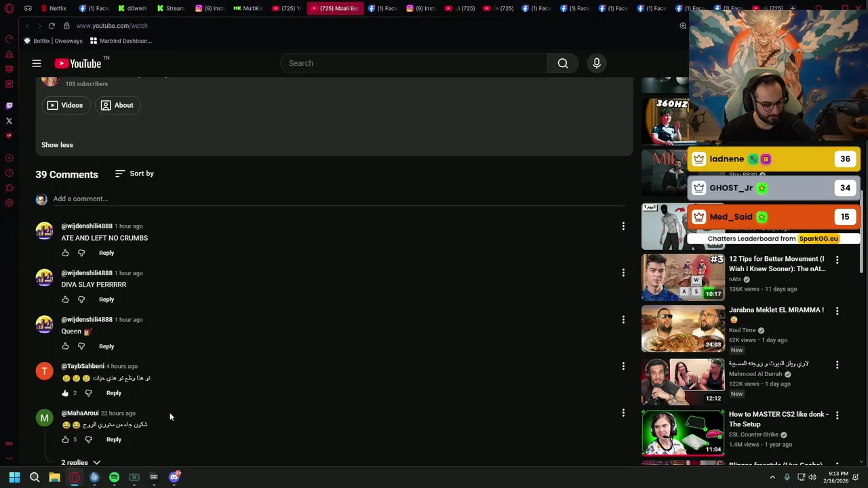Screen dimensions: 868x488
Task: Open a new tab with plus button
Action: coord(793,9)
